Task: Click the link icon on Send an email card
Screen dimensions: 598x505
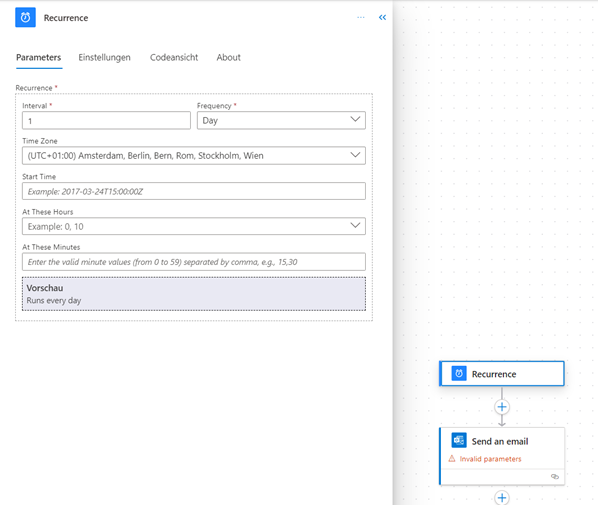Action: [555, 476]
